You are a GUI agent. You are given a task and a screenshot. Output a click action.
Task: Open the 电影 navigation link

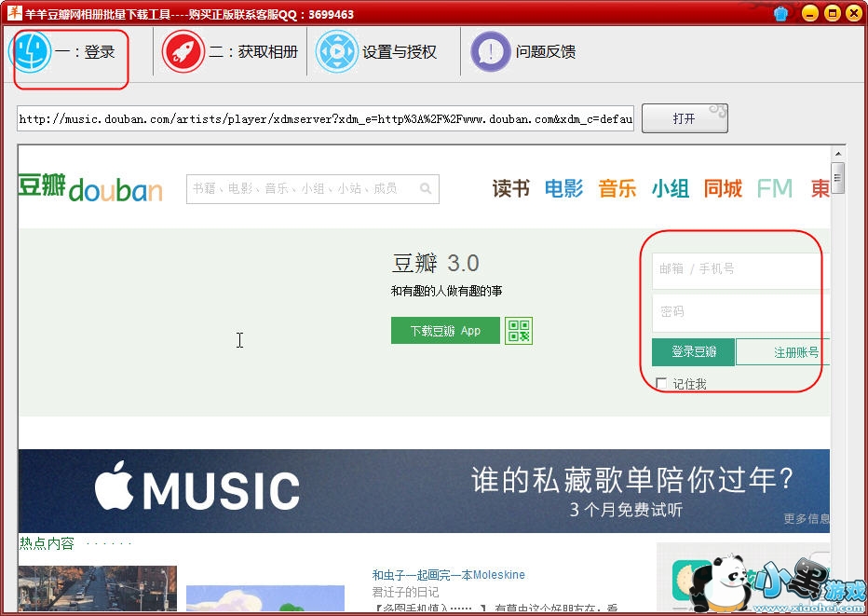click(x=564, y=189)
